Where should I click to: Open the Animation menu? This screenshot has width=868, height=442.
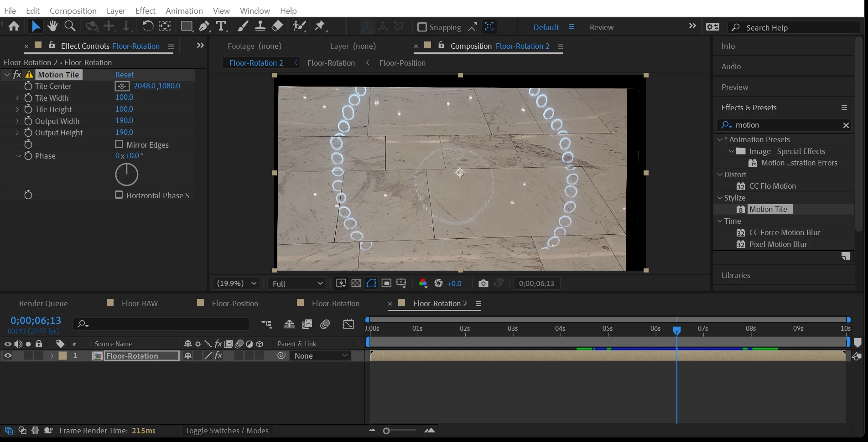tap(184, 10)
